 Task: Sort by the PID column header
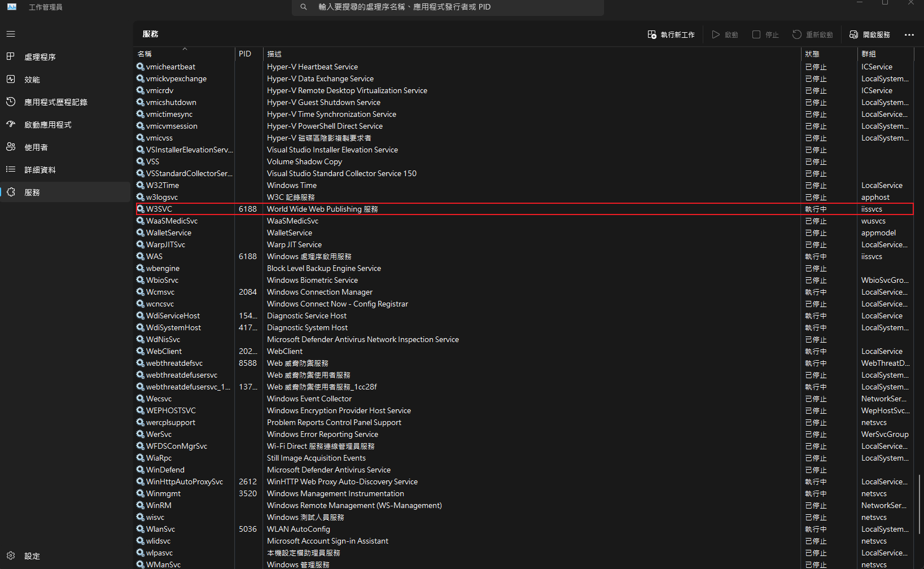coord(249,54)
